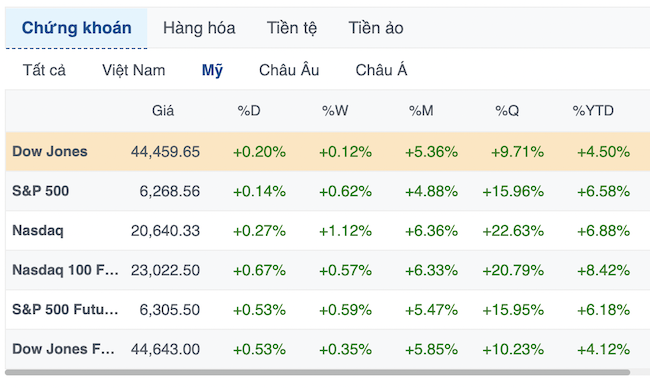Select the Tất cả filter
This screenshot has height=388, width=650.
(44, 70)
